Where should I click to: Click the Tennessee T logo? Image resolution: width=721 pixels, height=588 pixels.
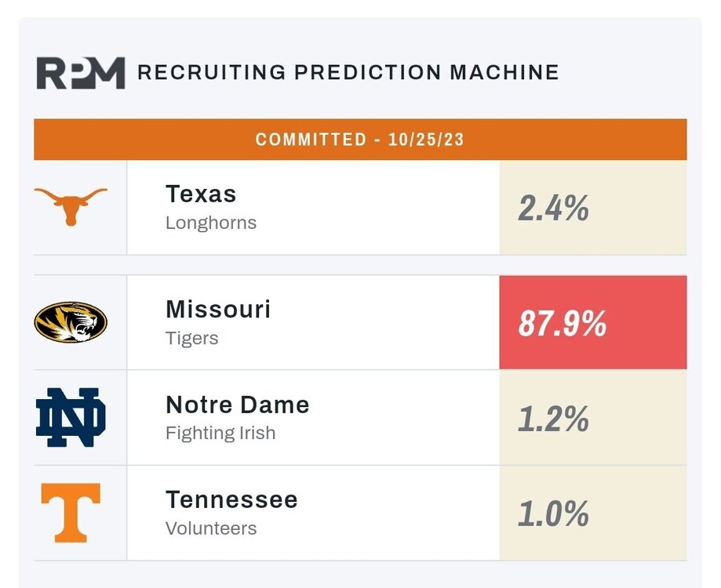[71, 513]
